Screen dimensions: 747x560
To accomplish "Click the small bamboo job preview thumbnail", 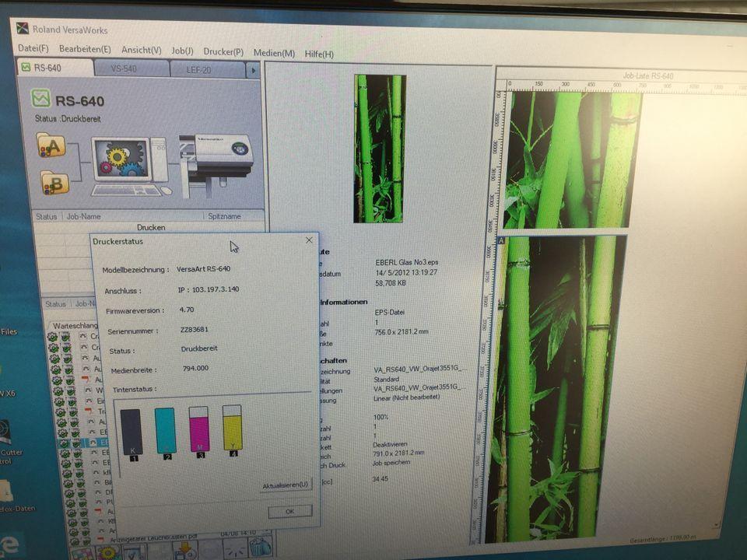I will pos(380,149).
